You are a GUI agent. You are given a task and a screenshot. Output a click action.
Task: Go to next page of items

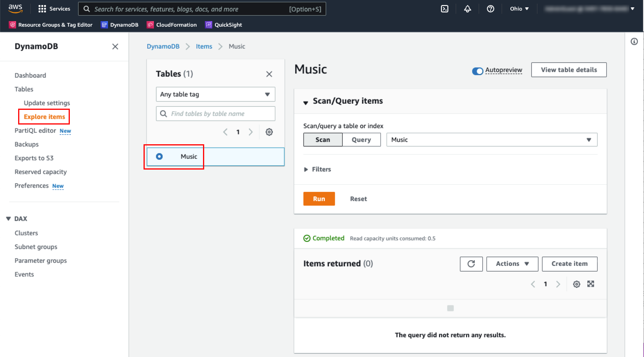(558, 284)
